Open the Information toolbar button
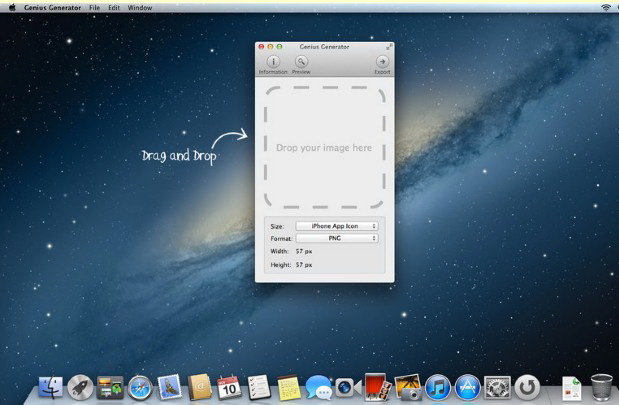Viewport: 619px width, 405px height. pos(273,61)
